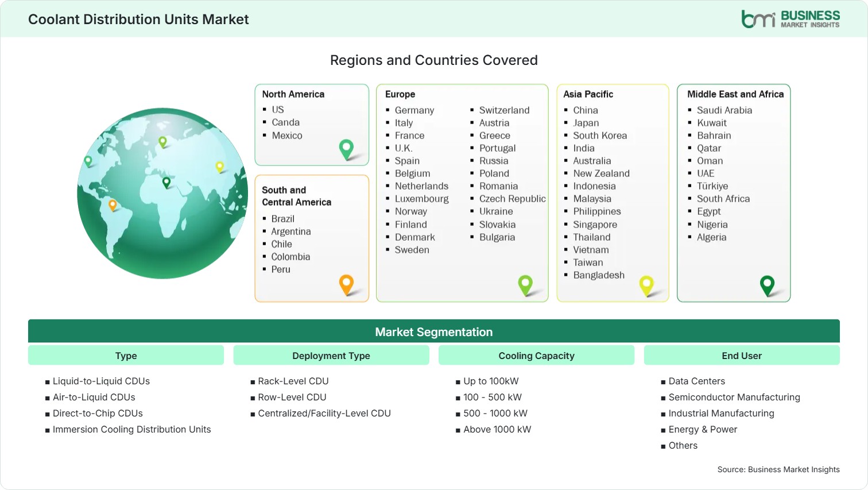Click the yellow pin in Asia Pacific card
Screen dimensions: 868x490
click(646, 285)
